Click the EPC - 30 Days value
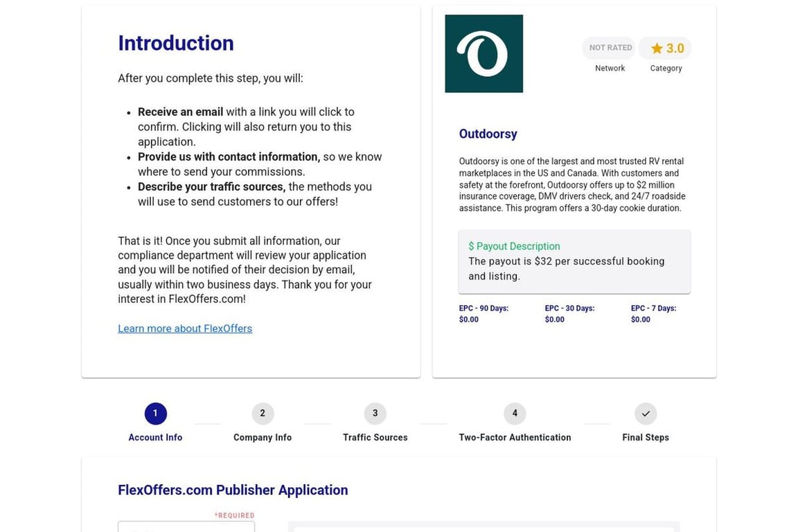 tap(555, 320)
